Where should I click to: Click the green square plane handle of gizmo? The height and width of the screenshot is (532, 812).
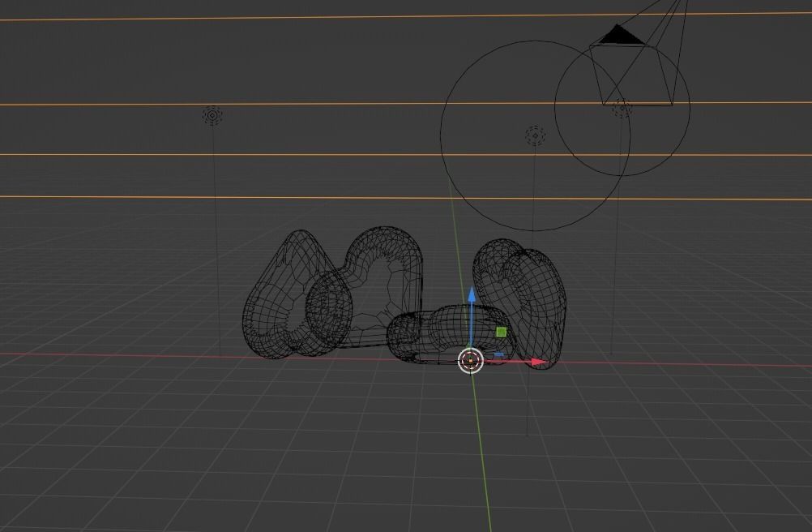coord(501,332)
